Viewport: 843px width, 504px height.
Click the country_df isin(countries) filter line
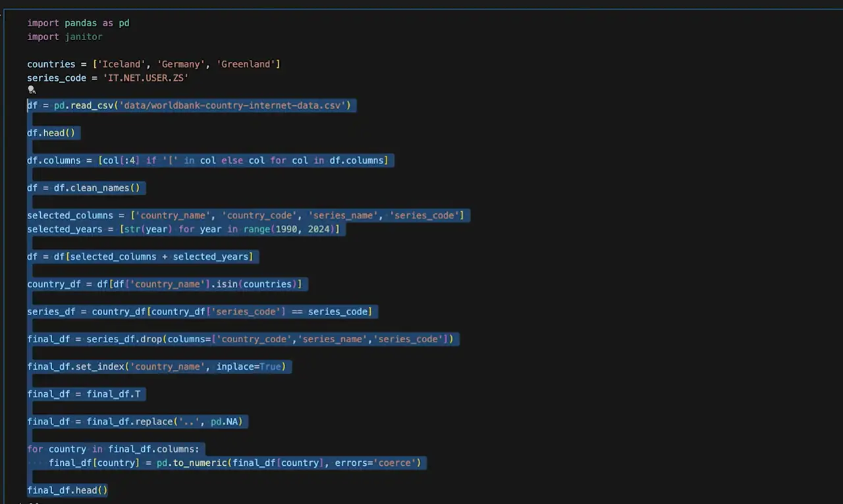pyautogui.click(x=165, y=284)
